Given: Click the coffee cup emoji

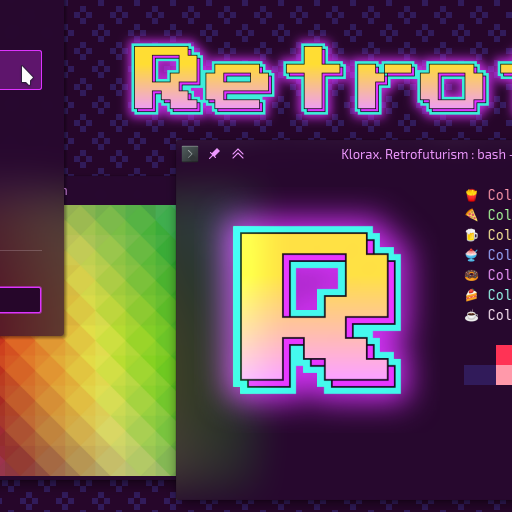Looking at the screenshot, I should [471, 315].
